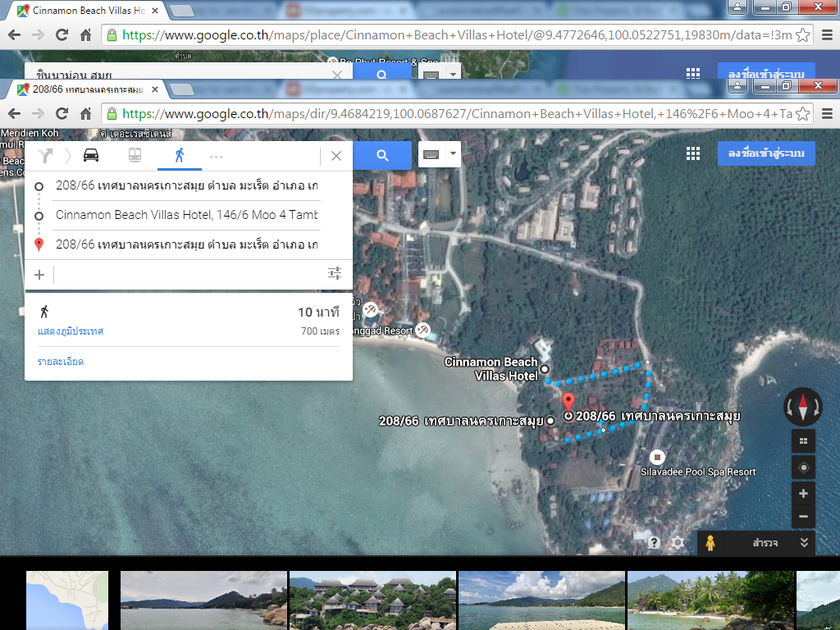Click the home icon in background window
This screenshot has width=840, height=630.
85,34
